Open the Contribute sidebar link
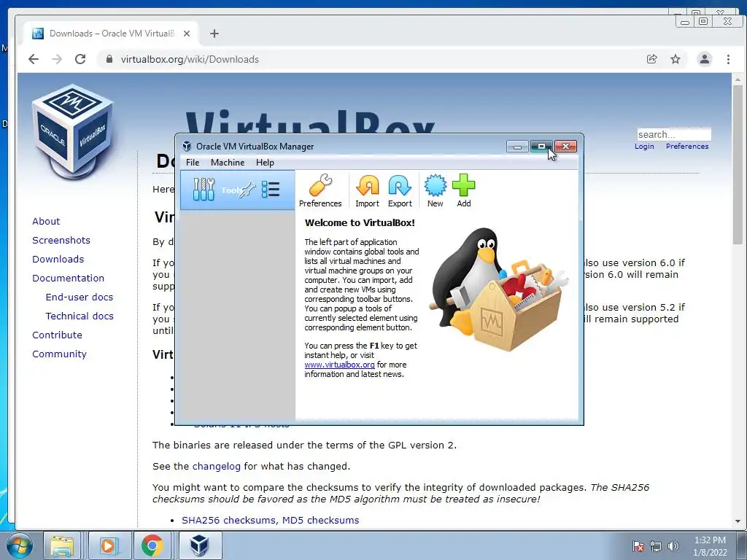Screen dimensions: 747x560 (57, 335)
